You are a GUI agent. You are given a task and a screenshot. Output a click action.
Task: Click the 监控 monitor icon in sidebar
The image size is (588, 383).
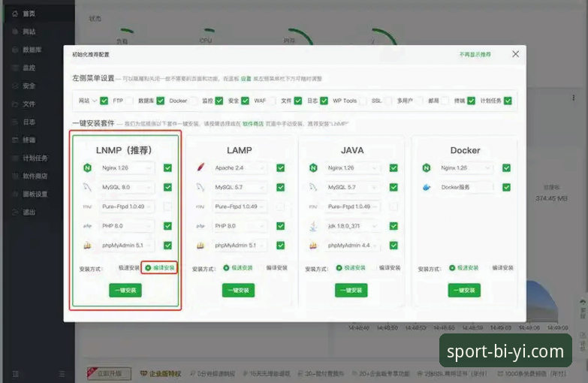pos(15,68)
